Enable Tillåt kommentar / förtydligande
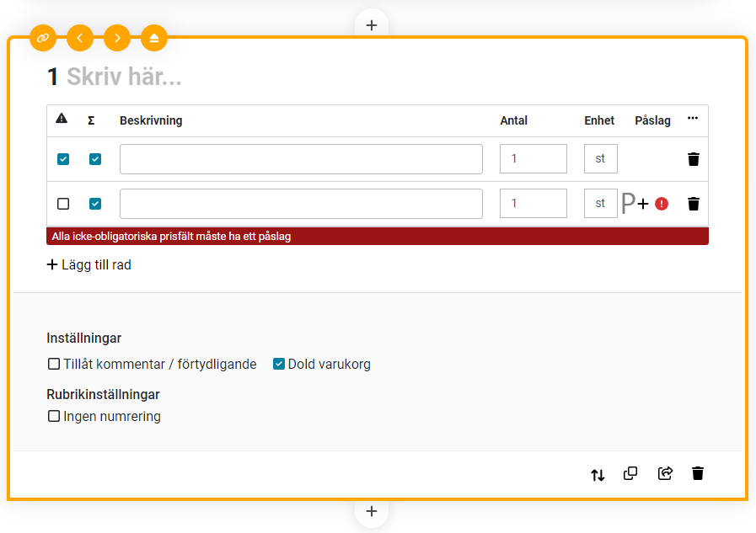The image size is (756, 533). tap(54, 364)
